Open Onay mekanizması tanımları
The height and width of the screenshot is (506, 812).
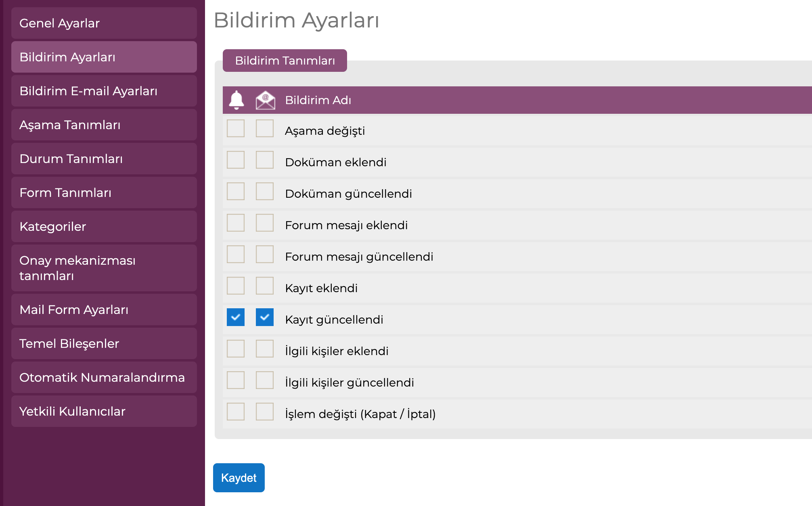pos(104,268)
